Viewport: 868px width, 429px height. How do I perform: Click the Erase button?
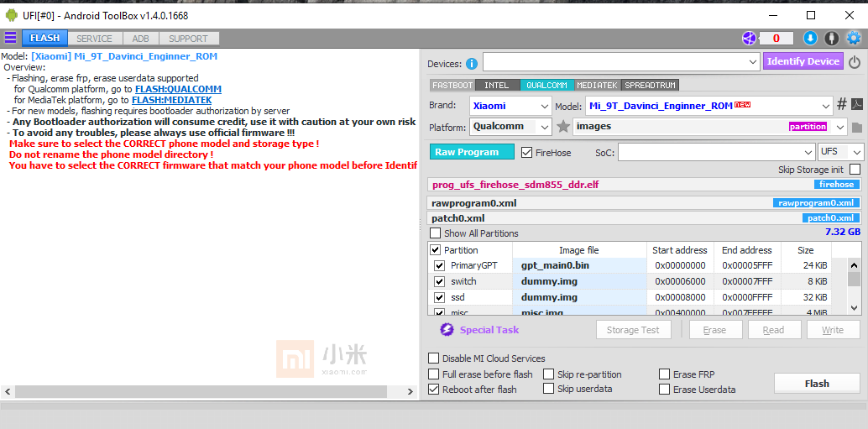point(714,330)
